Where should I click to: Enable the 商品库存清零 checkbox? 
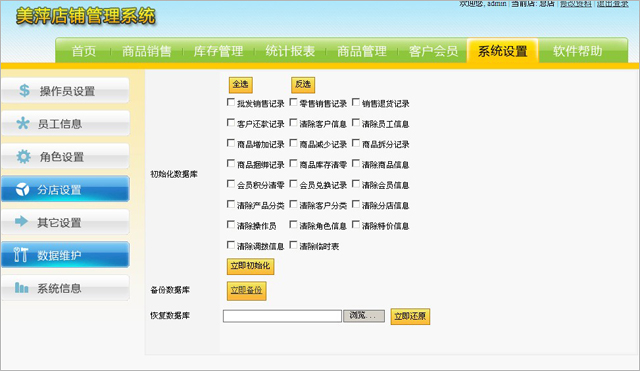click(x=293, y=163)
